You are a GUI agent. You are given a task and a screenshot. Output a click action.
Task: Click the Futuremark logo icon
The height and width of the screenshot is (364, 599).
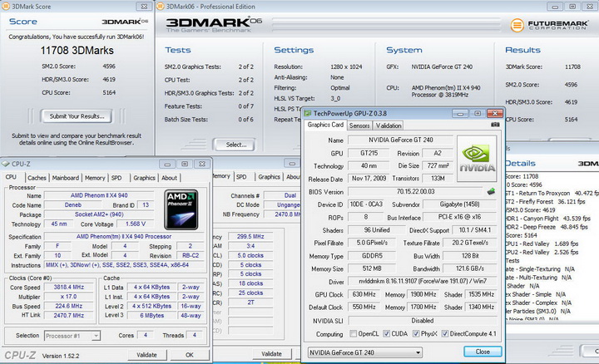[x=517, y=25]
